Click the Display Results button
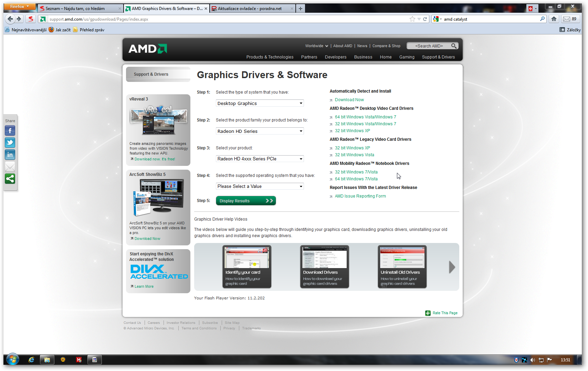Screen dimensions: 588x371 click(246, 201)
